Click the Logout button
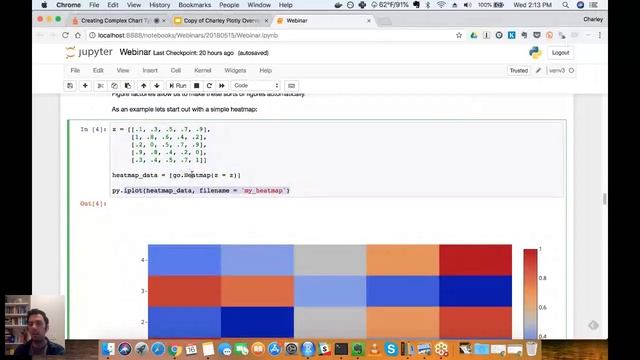The image size is (640, 360). click(560, 53)
